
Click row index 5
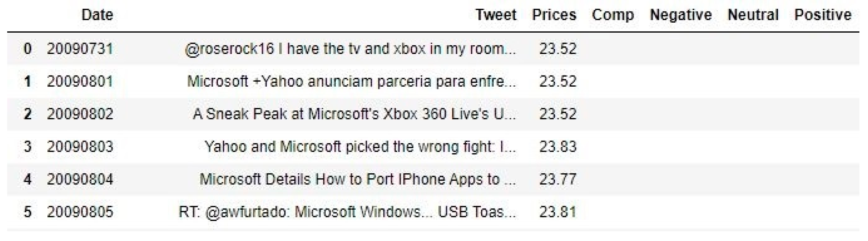click(27, 212)
